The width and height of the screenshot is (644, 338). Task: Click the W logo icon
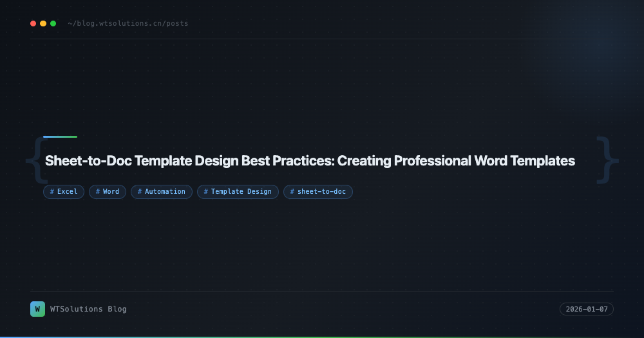[38, 309]
